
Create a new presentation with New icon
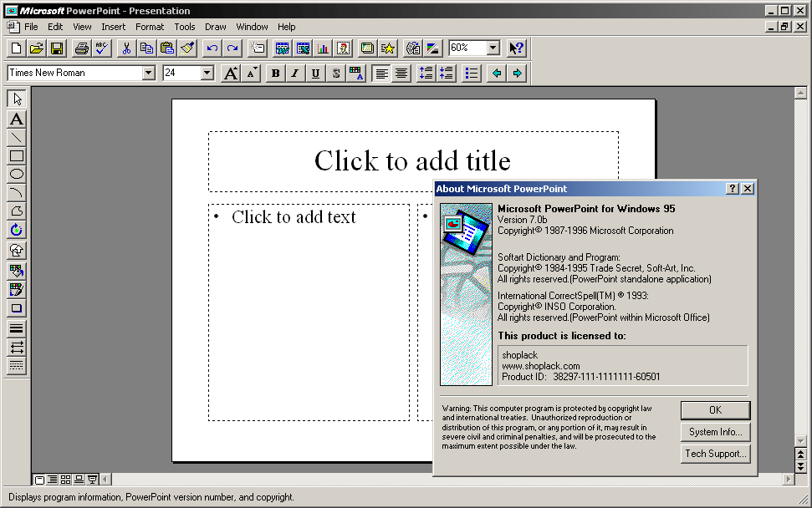point(16,48)
